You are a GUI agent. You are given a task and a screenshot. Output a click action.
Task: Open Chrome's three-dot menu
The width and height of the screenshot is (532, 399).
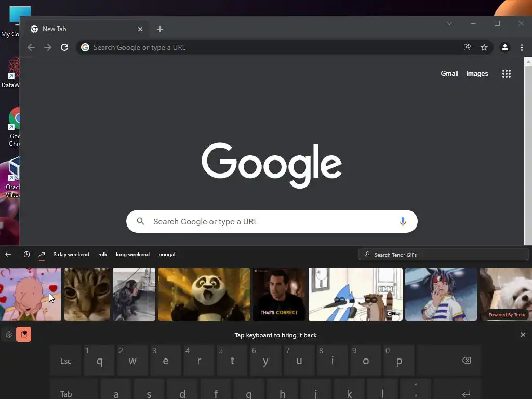522,47
